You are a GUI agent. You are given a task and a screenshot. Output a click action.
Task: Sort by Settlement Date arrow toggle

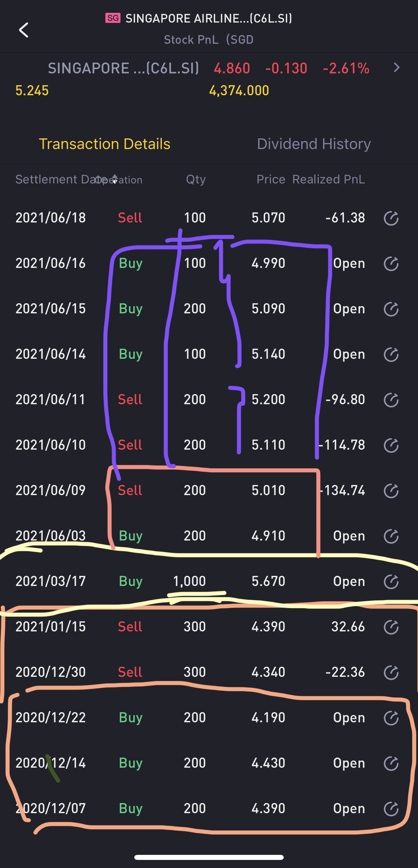(114, 179)
